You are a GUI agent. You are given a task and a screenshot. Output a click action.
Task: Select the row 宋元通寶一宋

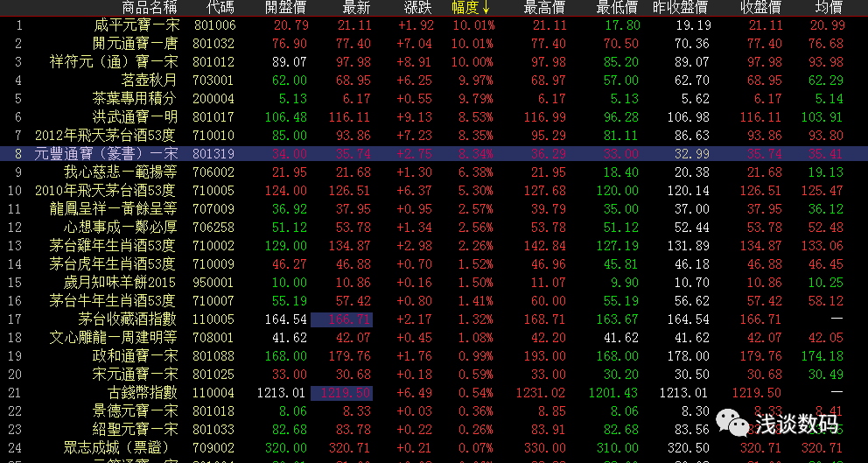pyautogui.click(x=434, y=375)
